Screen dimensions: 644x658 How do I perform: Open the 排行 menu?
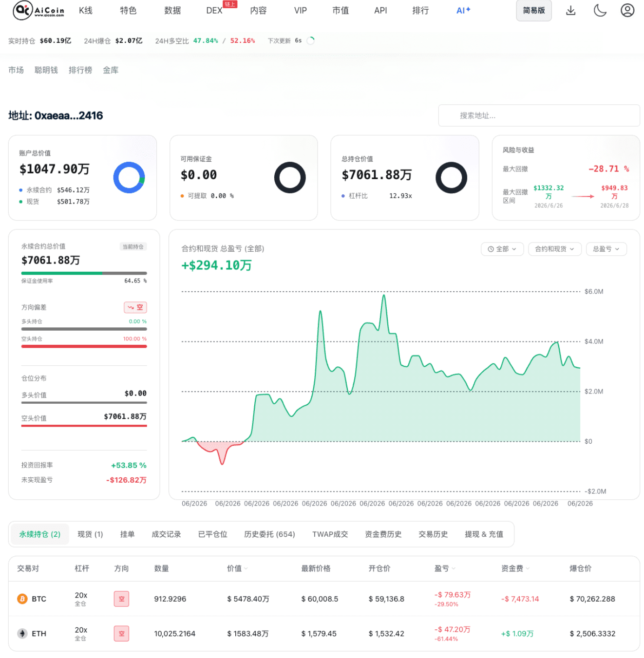tap(420, 10)
